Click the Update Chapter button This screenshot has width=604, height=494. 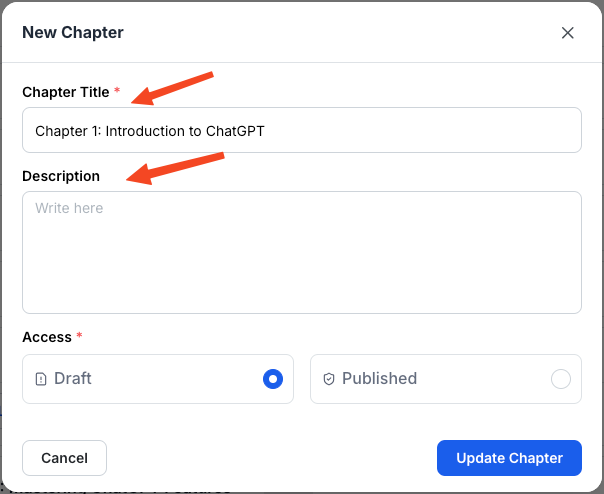tap(509, 458)
